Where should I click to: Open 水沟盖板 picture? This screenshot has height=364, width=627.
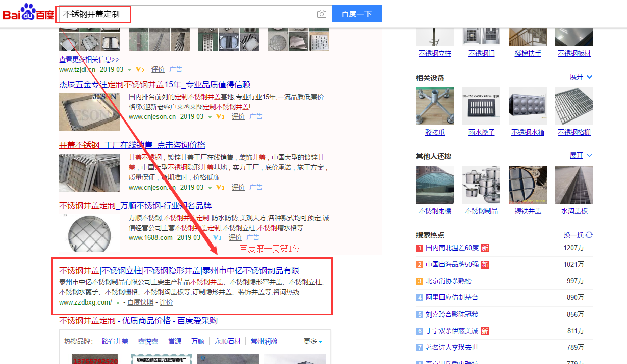click(x=574, y=185)
